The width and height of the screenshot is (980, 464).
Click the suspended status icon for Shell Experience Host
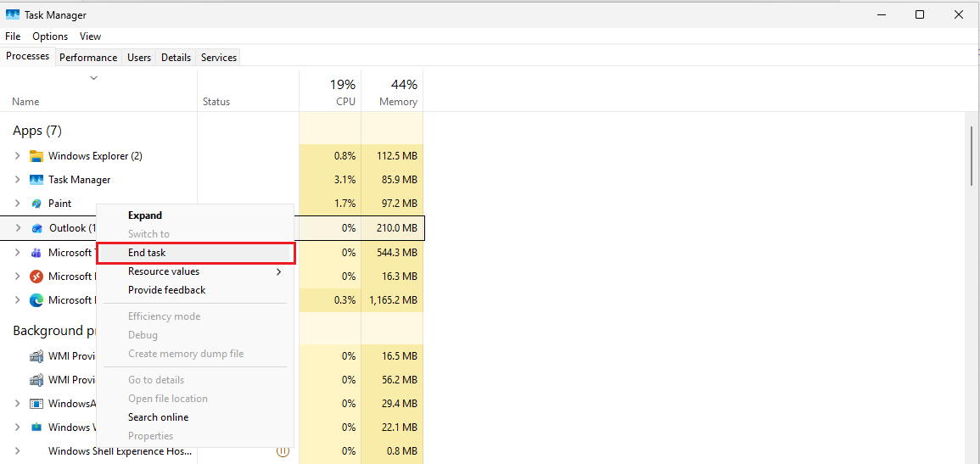pyautogui.click(x=283, y=451)
